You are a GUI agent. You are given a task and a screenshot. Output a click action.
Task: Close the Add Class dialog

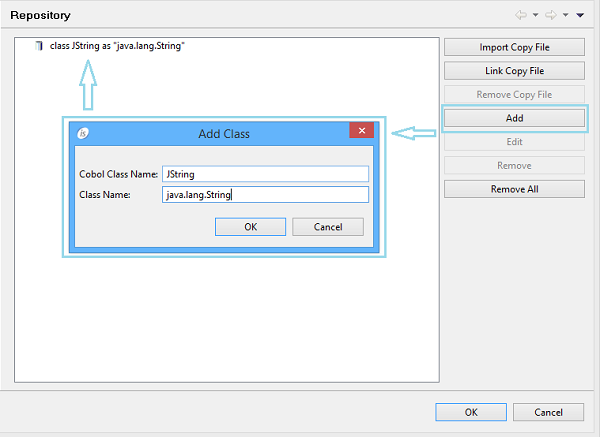(x=362, y=131)
